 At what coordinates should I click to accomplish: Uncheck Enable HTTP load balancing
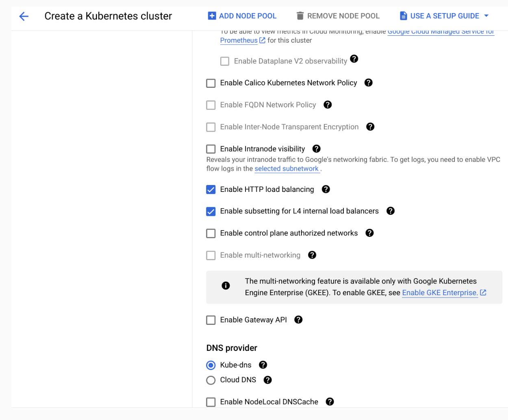(211, 190)
